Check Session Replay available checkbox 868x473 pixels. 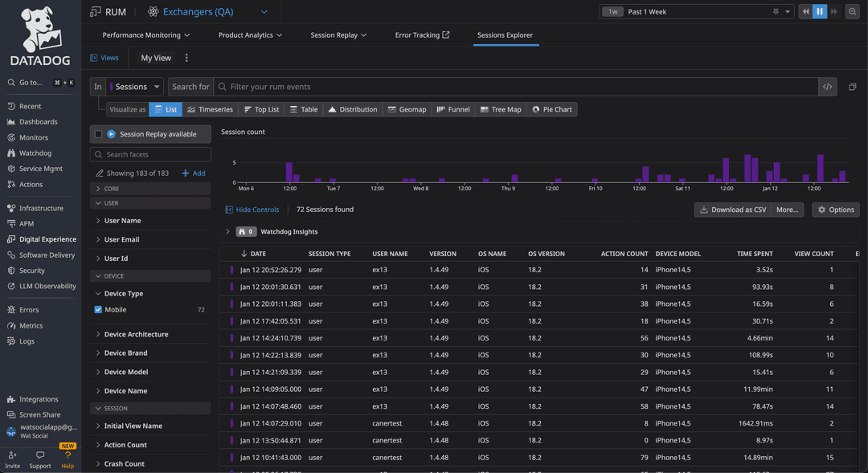coord(99,134)
